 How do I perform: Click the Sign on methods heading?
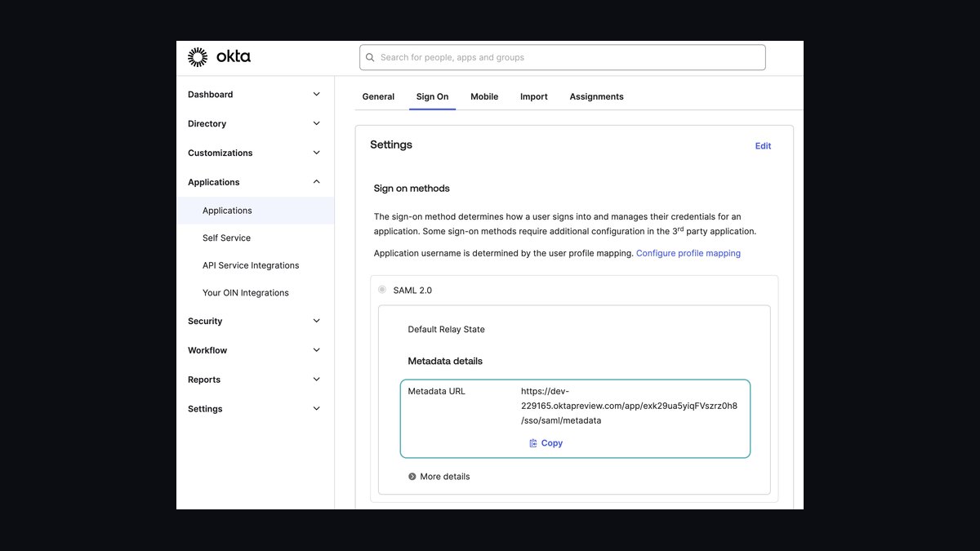click(412, 189)
